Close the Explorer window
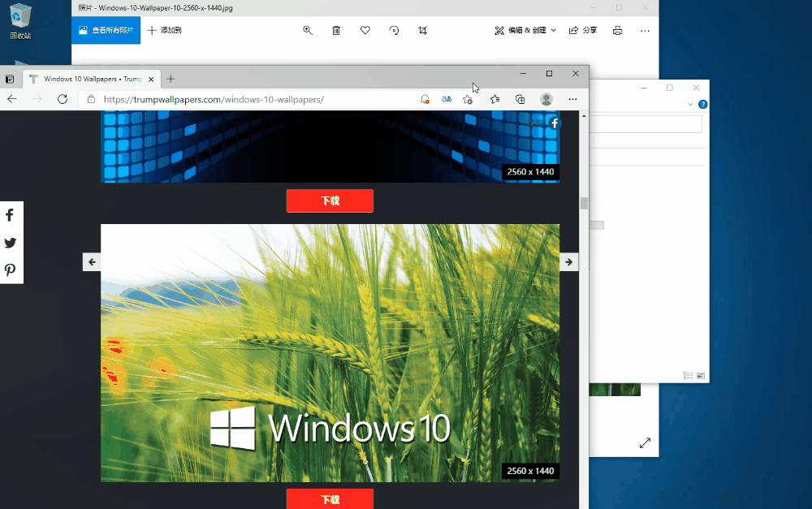Screen dimensions: 812x509 point(696,88)
